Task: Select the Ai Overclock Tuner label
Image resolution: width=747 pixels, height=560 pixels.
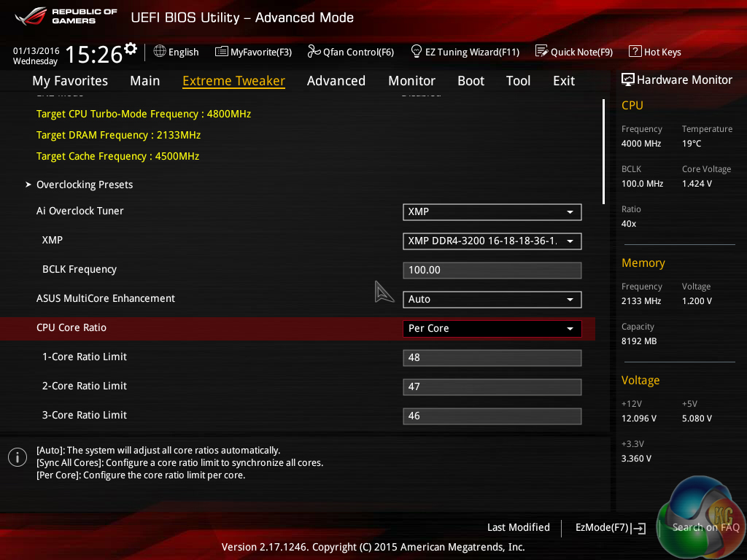Action: click(80, 211)
